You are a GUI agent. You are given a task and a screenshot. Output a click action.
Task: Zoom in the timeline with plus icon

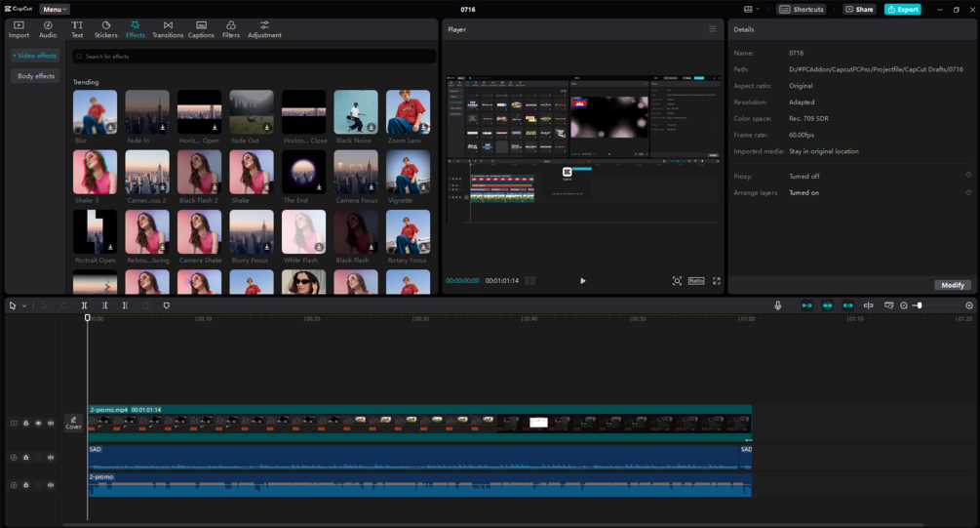(969, 305)
